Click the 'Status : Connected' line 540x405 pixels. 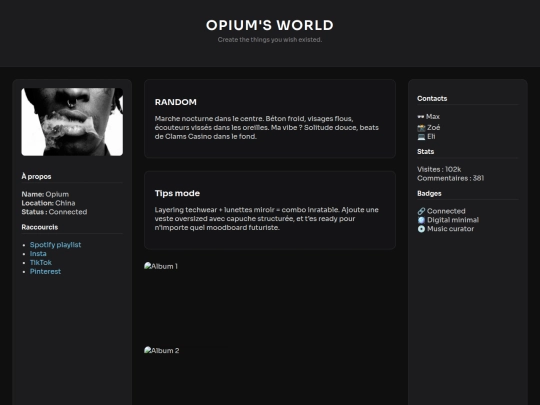click(54, 212)
